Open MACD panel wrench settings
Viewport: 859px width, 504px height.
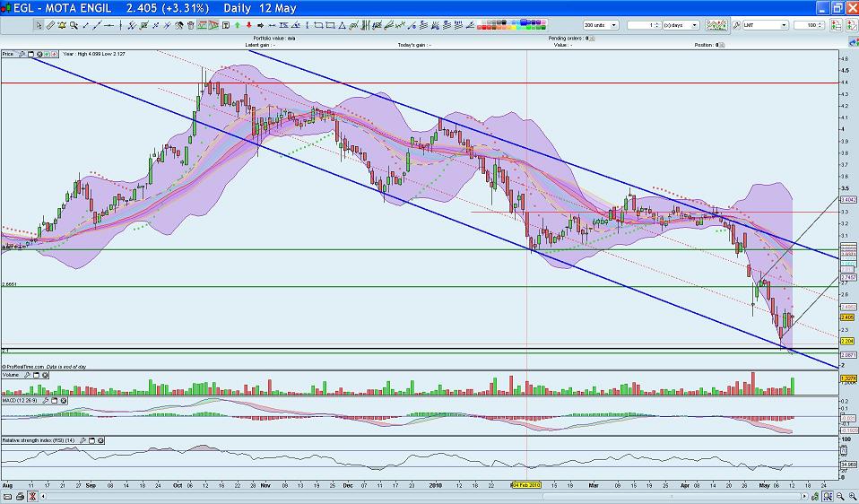point(46,401)
